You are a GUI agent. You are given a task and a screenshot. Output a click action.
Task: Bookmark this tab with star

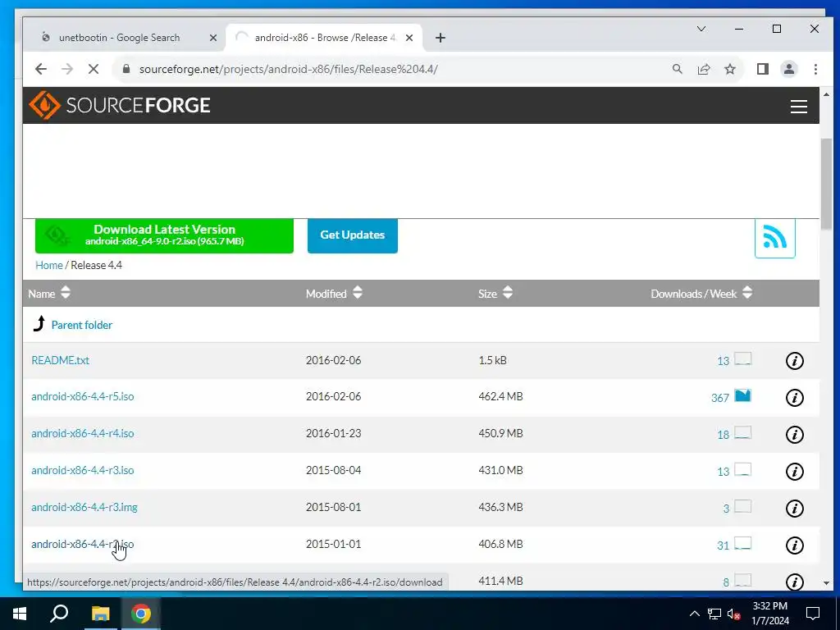[x=729, y=69]
